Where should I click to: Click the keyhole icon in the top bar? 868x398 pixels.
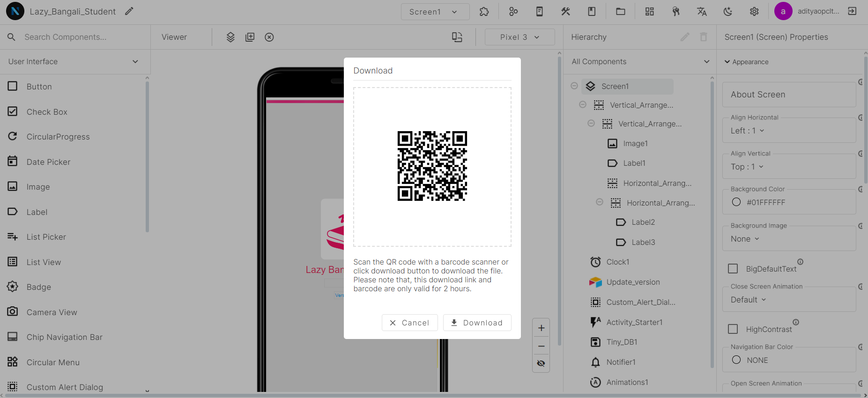click(675, 12)
